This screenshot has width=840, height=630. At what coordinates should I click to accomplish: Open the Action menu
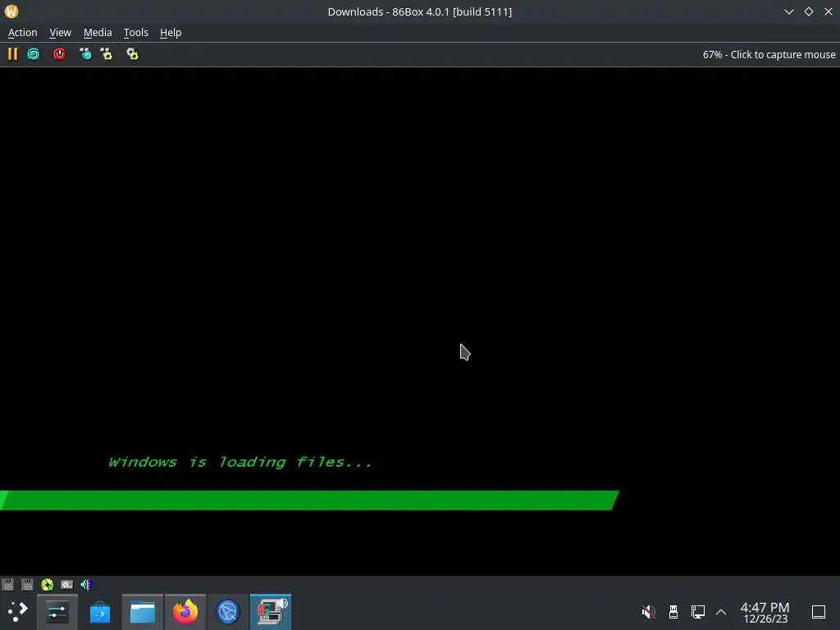pyautogui.click(x=22, y=33)
